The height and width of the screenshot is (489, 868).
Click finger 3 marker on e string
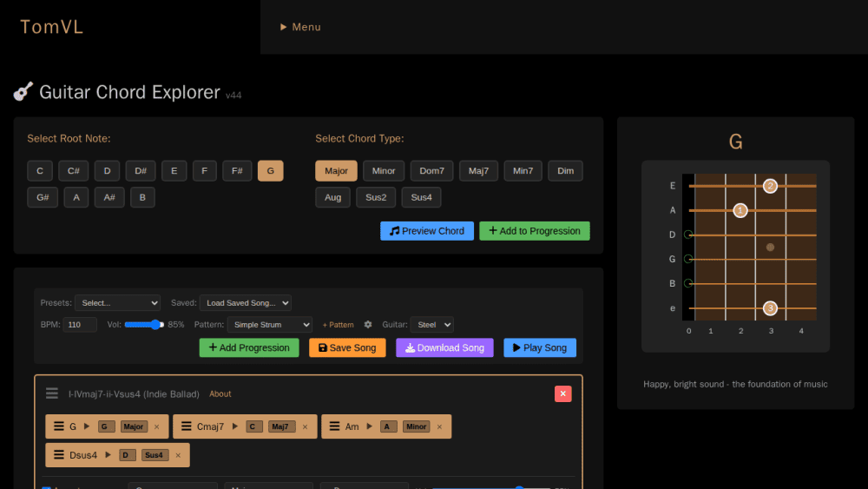click(x=770, y=308)
